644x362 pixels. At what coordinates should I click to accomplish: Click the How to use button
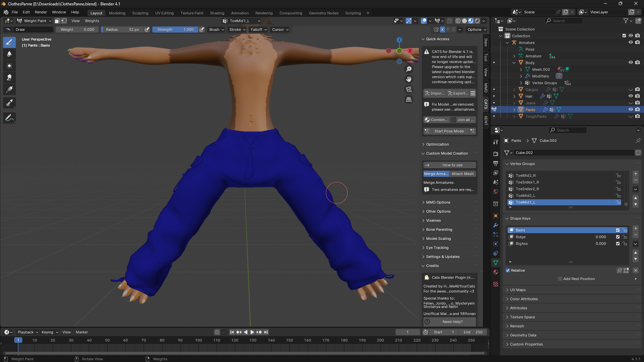450,165
